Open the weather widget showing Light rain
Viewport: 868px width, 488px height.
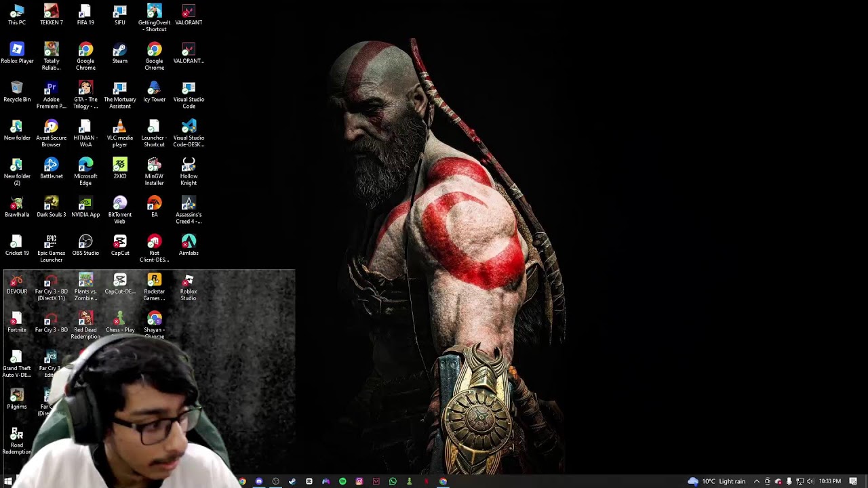click(x=716, y=481)
